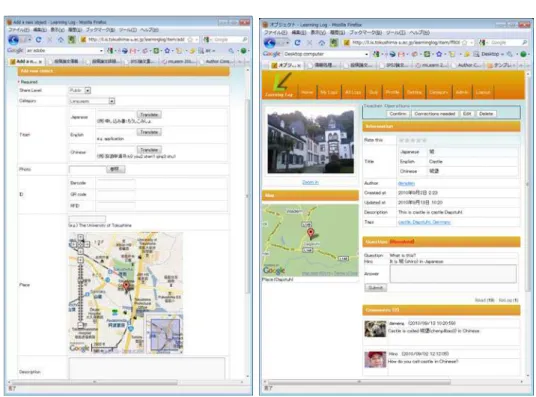Viewport: 536px width, 397px height.
Task: Zoom out on the Tokushima map
Action: coord(80,325)
